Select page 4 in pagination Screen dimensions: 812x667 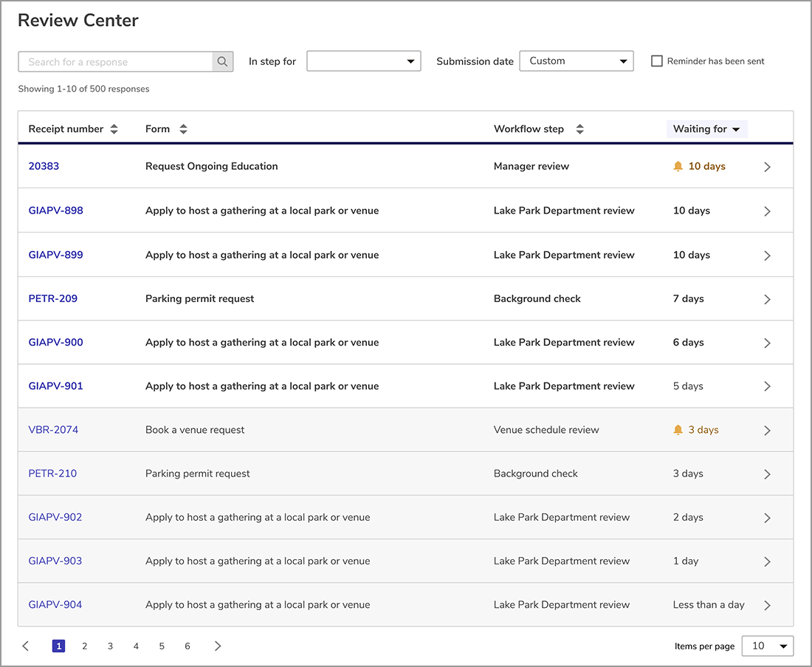[136, 646]
